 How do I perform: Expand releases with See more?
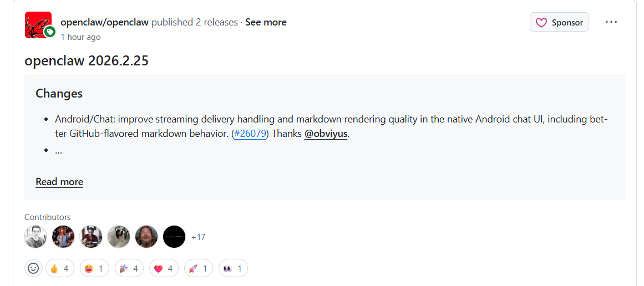[266, 22]
